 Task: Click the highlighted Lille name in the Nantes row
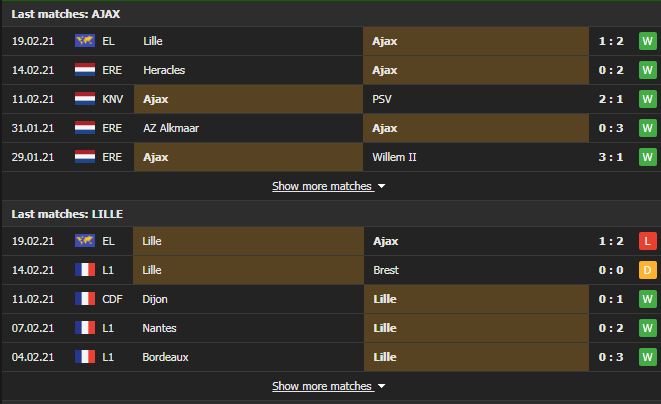(385, 328)
